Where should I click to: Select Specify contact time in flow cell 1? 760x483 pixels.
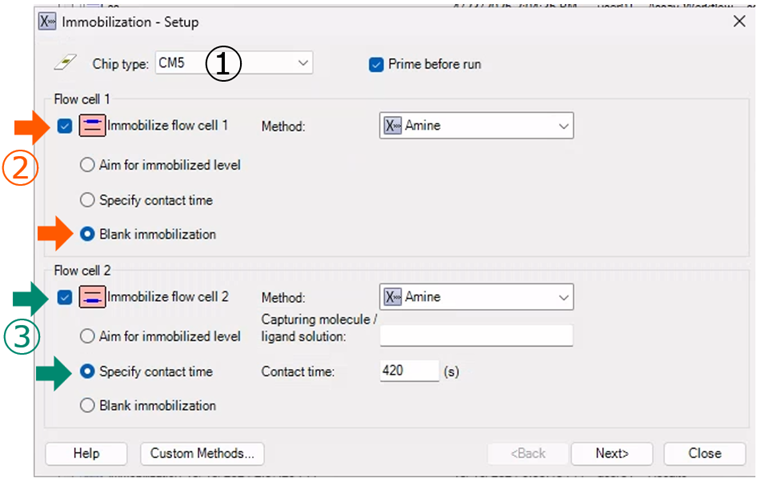coord(87,200)
